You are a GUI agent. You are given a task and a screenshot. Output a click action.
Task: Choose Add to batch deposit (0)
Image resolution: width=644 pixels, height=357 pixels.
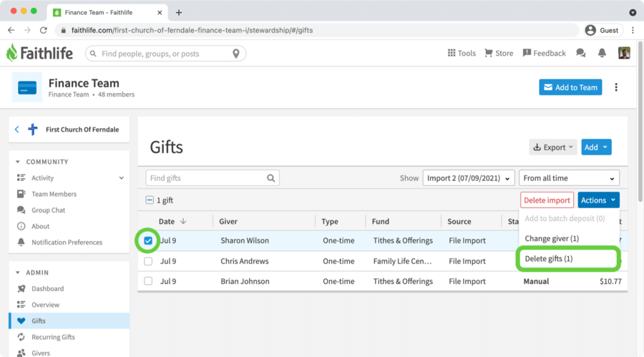tap(565, 218)
